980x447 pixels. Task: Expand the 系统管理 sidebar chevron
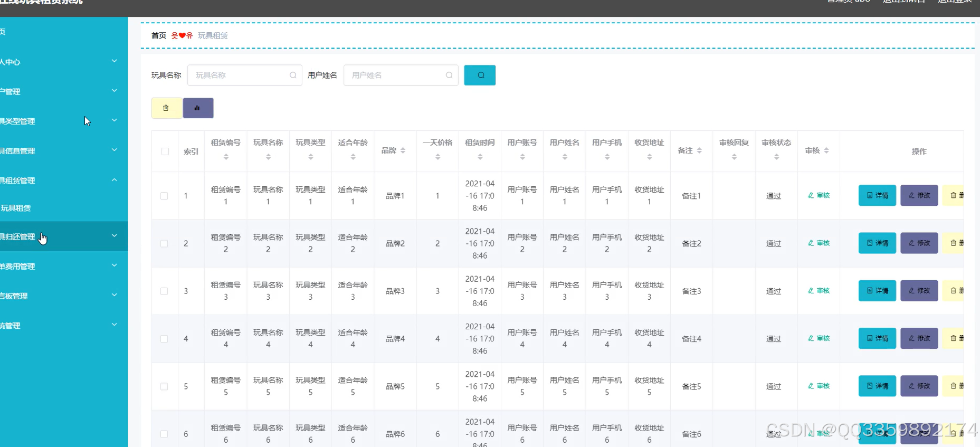[115, 325]
